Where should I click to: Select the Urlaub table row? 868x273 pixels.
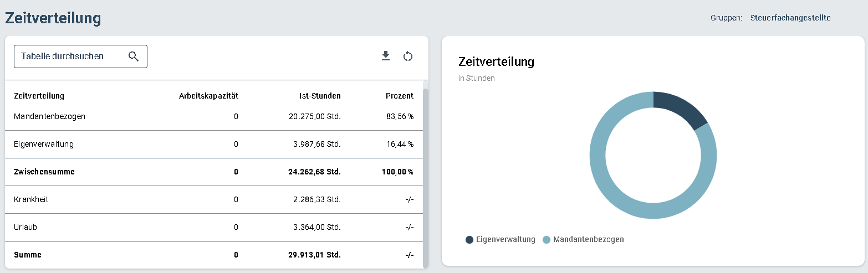[214, 227]
